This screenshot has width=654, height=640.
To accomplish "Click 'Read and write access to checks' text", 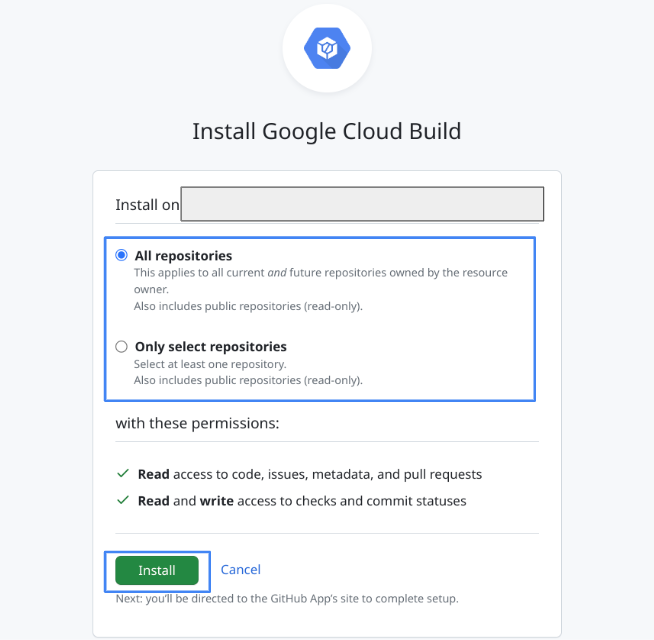I will 302,501.
